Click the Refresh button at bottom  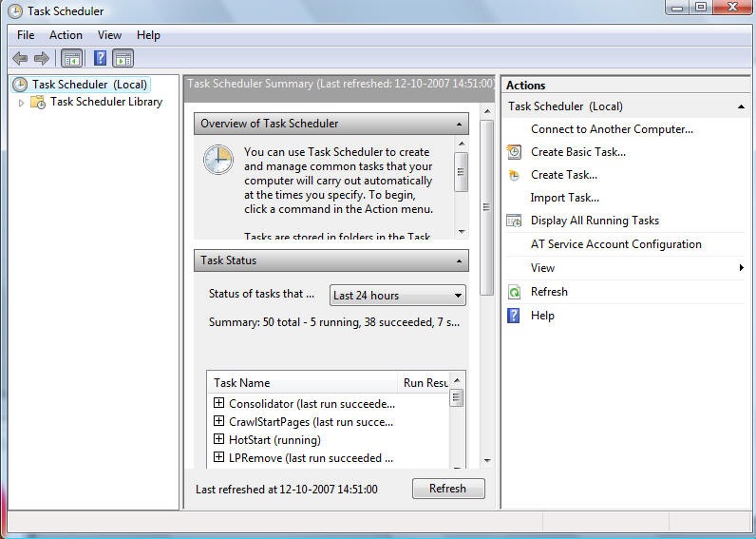(448, 489)
